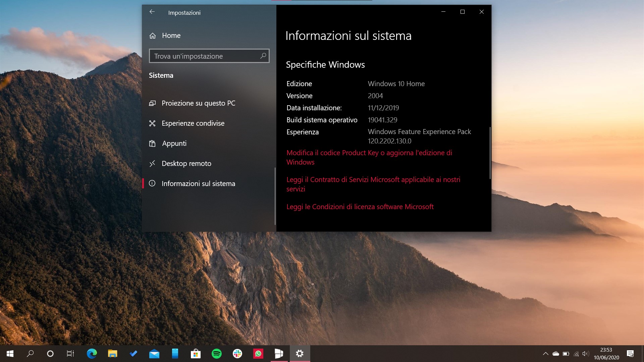The image size is (644, 362).
Task: Open the Wi-Fi network tray icon
Action: 576,354
